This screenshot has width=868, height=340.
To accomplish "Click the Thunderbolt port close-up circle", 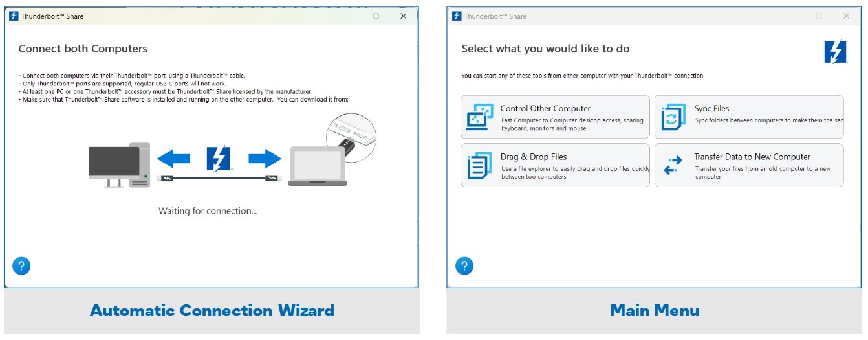I will (x=351, y=137).
